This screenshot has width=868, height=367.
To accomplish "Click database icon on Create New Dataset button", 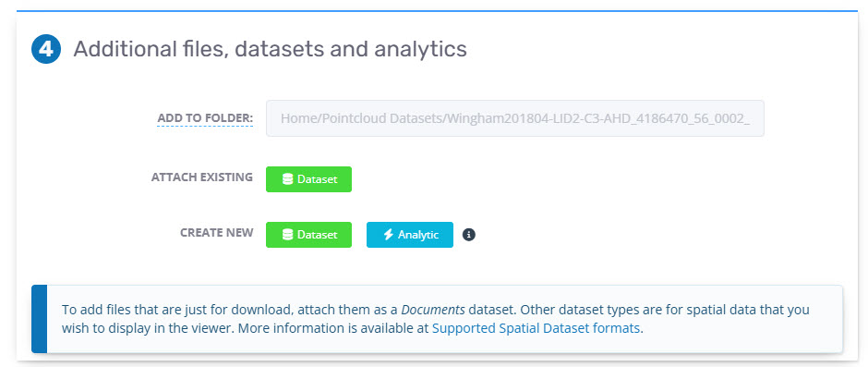I will pos(287,235).
